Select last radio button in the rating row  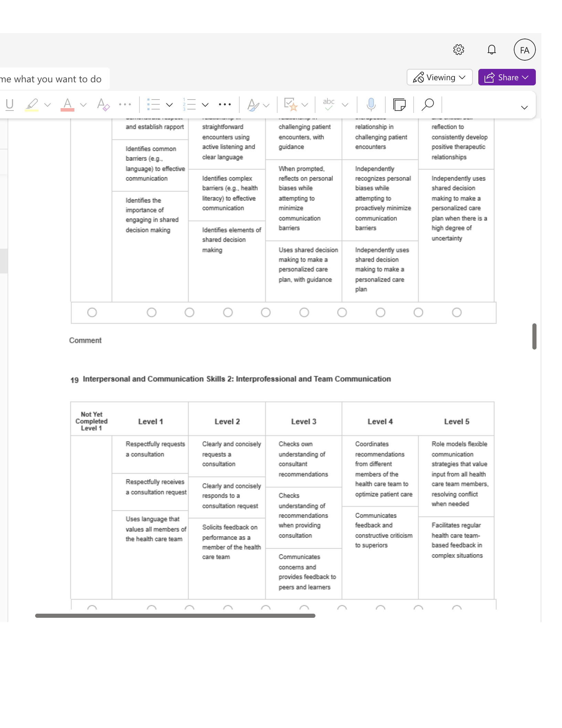point(457,312)
